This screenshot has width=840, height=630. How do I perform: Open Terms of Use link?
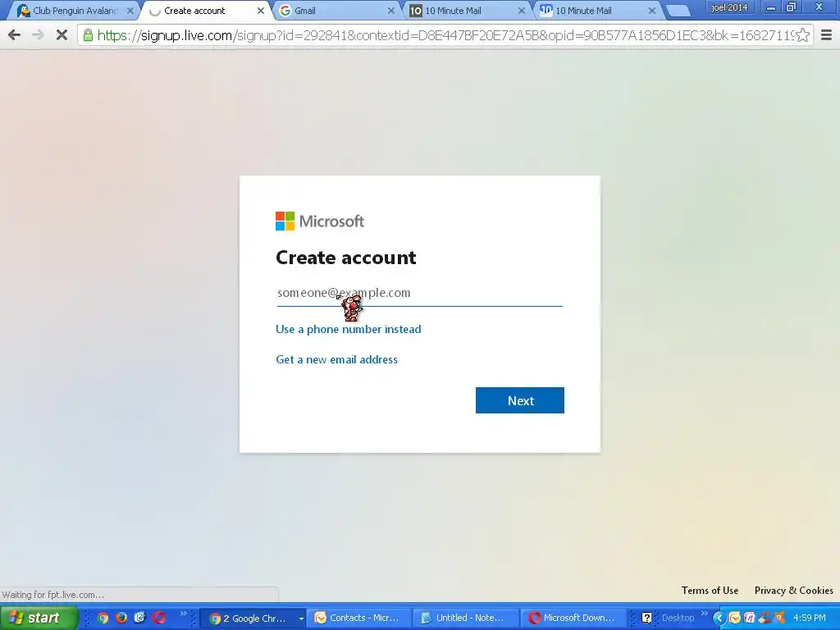coord(710,591)
